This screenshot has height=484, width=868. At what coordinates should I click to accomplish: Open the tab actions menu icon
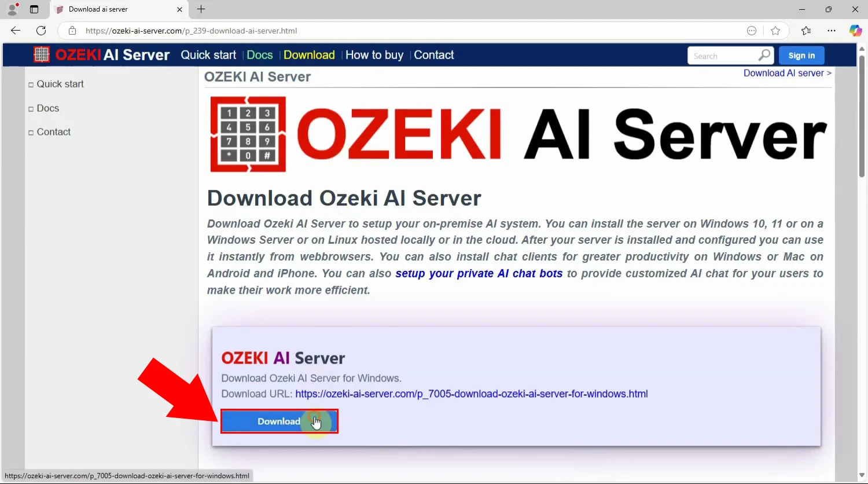[34, 9]
